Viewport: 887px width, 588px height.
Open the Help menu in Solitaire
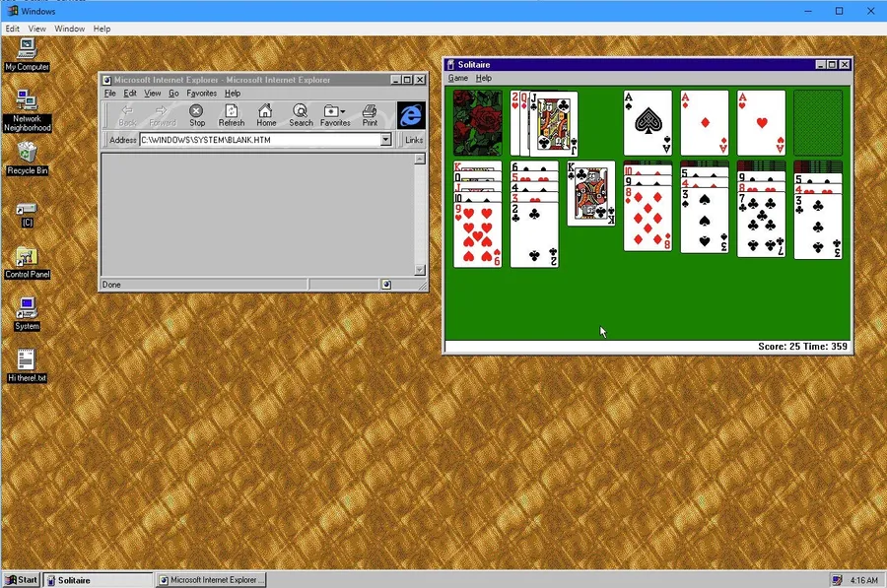(x=484, y=78)
